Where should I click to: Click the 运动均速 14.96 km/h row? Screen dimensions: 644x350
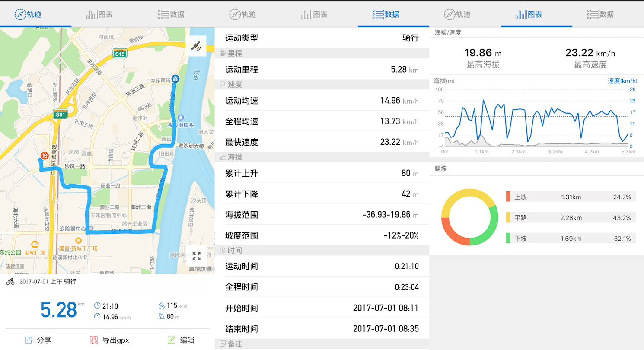(322, 100)
